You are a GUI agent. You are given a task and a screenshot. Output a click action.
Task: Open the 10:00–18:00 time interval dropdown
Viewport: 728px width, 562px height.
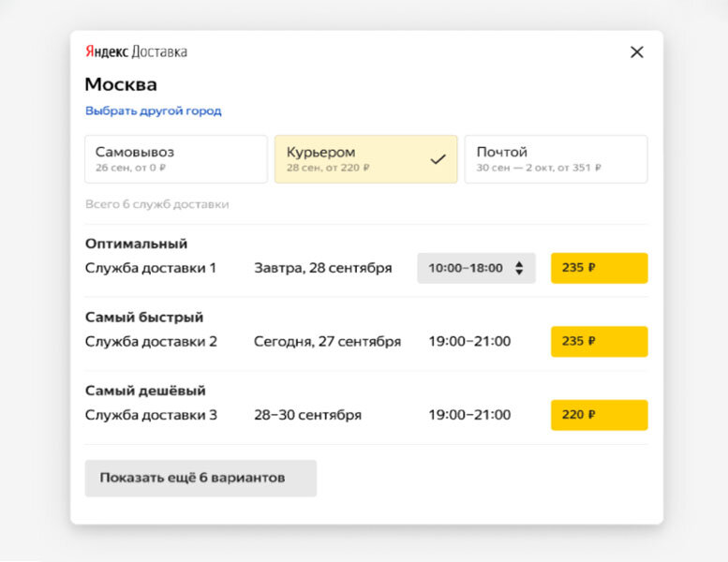(x=476, y=268)
